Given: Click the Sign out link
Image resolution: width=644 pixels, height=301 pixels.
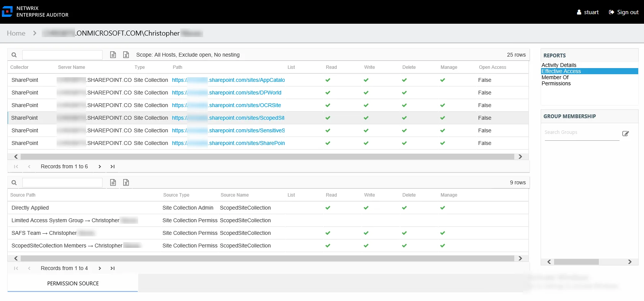Looking at the screenshot, I should pyautogui.click(x=624, y=12).
